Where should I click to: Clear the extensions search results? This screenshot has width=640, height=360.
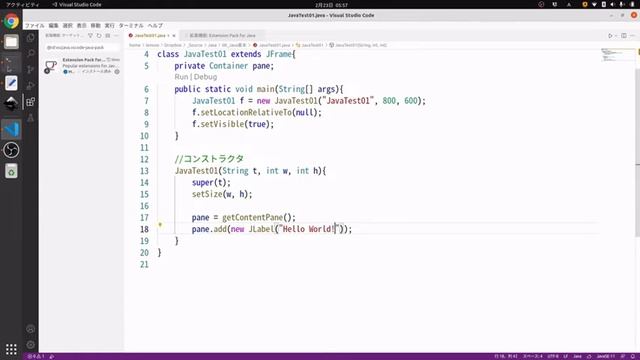point(108,36)
